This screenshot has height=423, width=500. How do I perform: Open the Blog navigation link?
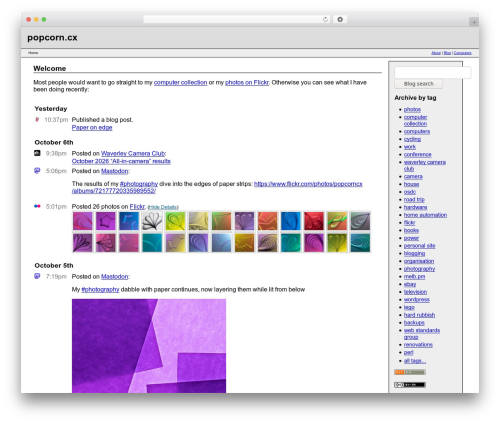(x=447, y=53)
